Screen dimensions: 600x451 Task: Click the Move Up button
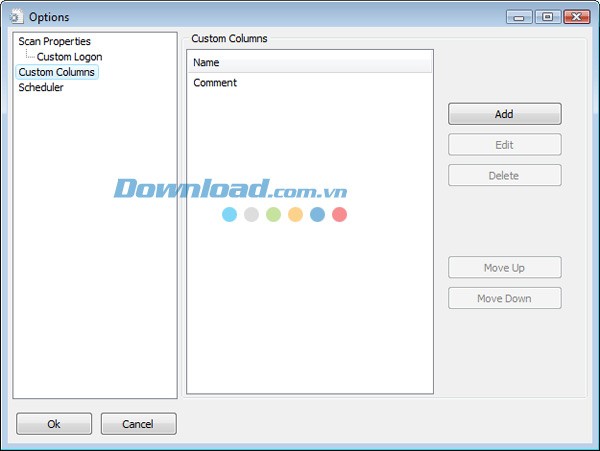(x=505, y=267)
